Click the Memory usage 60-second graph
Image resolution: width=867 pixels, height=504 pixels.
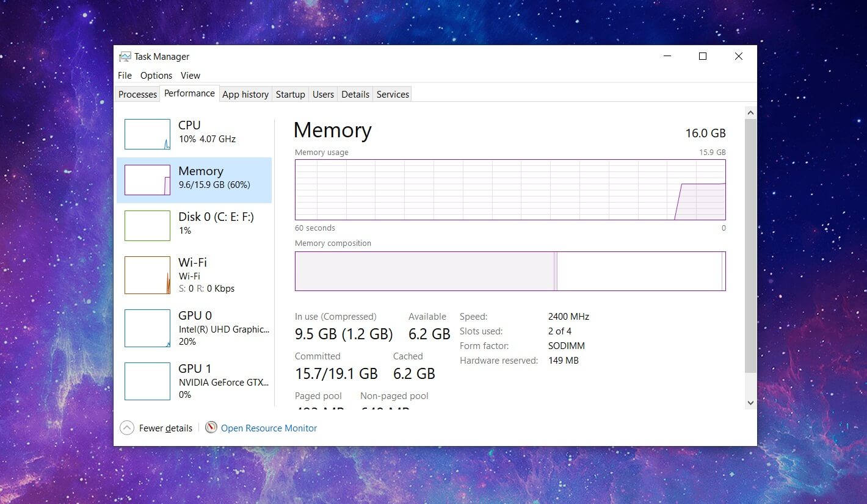510,189
